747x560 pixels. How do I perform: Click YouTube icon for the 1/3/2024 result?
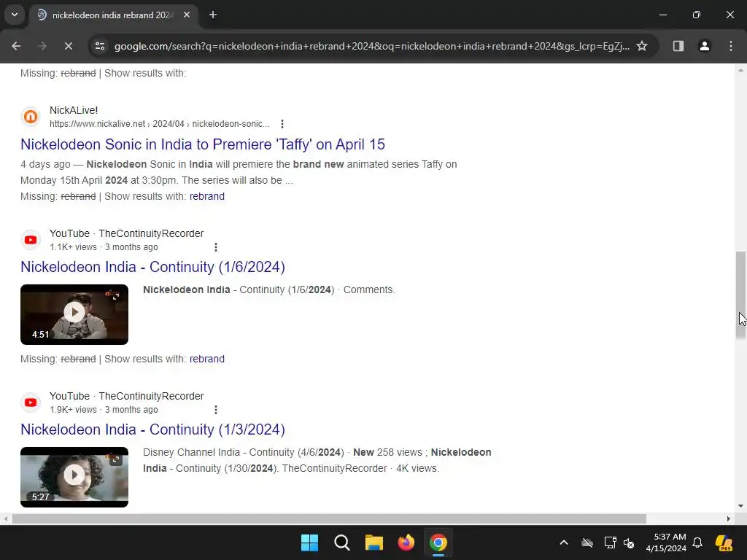click(x=31, y=402)
